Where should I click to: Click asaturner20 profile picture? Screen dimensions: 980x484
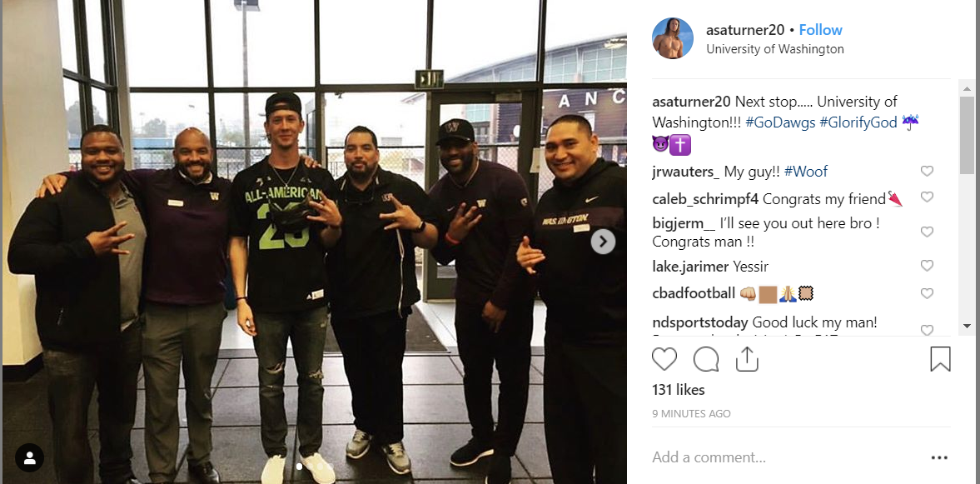pyautogui.click(x=673, y=38)
